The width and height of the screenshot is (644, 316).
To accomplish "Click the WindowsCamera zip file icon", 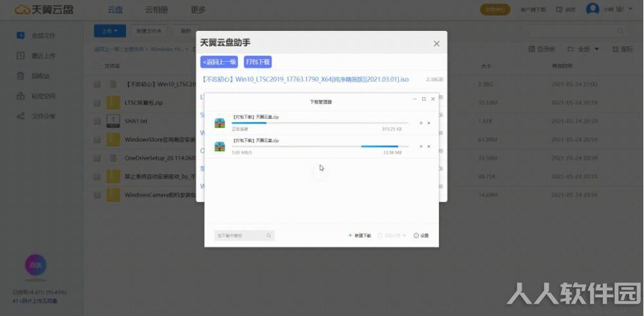I will (113, 195).
